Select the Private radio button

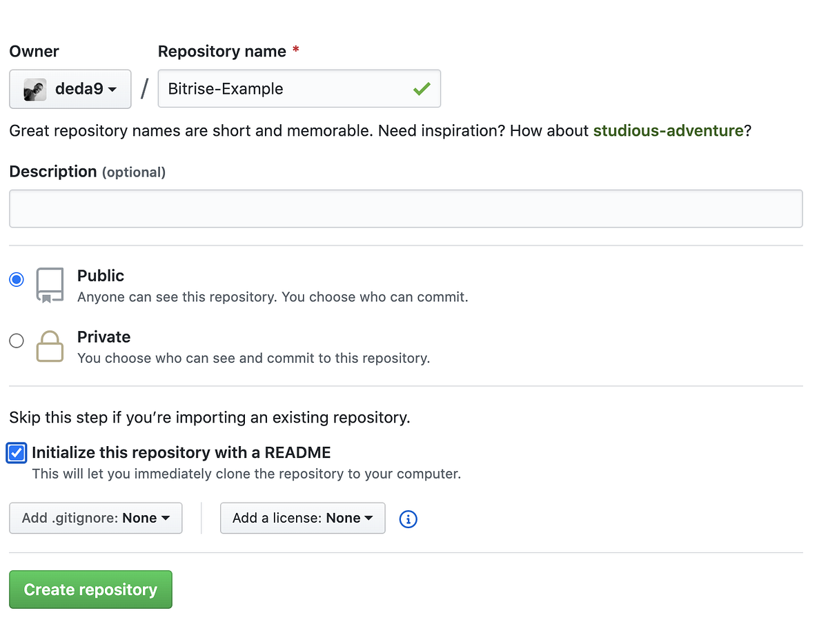pyautogui.click(x=16, y=341)
